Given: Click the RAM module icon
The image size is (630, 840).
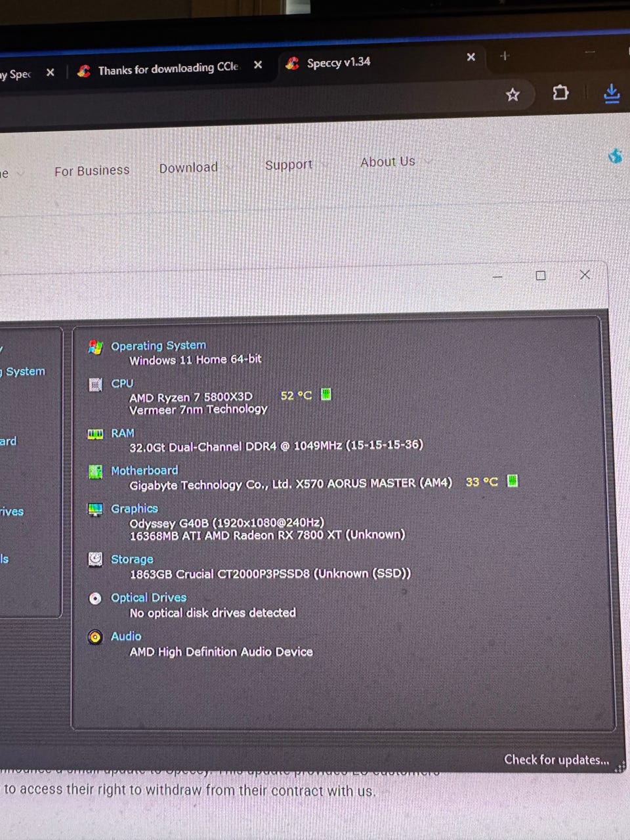Looking at the screenshot, I should pos(95,434).
